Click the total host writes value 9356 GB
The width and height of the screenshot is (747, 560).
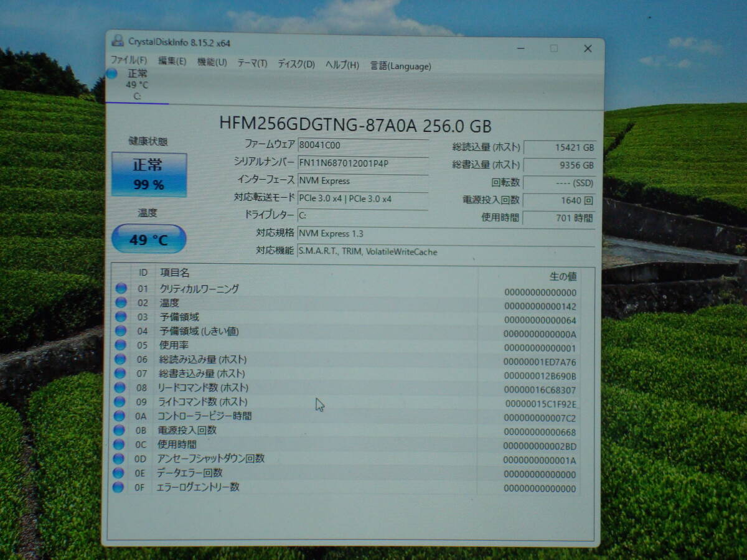tap(560, 165)
